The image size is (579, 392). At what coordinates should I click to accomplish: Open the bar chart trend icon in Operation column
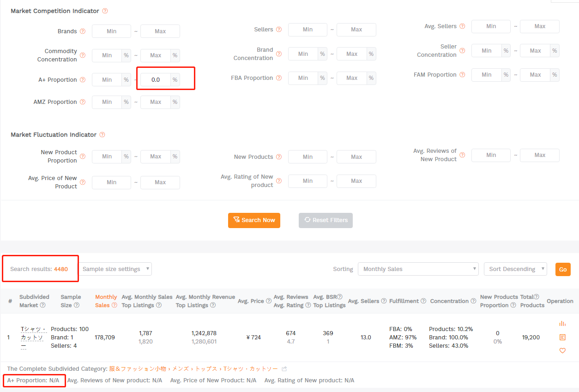(x=562, y=324)
